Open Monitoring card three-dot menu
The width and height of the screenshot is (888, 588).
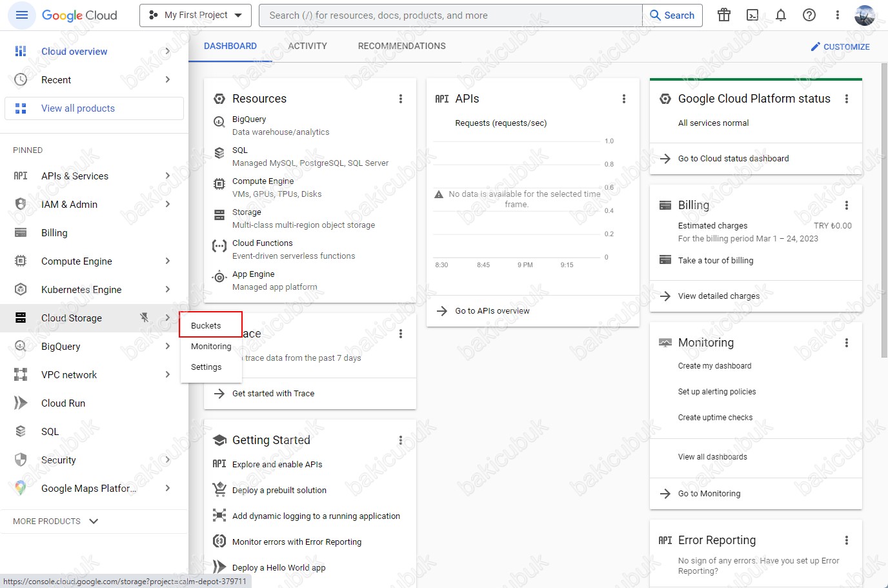(x=847, y=343)
